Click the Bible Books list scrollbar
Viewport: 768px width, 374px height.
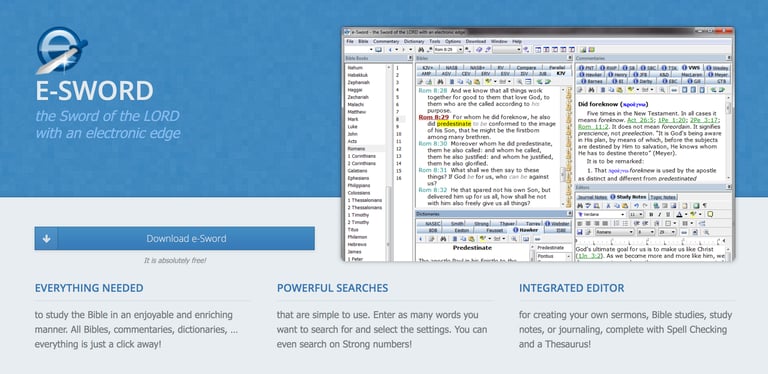[x=388, y=162]
